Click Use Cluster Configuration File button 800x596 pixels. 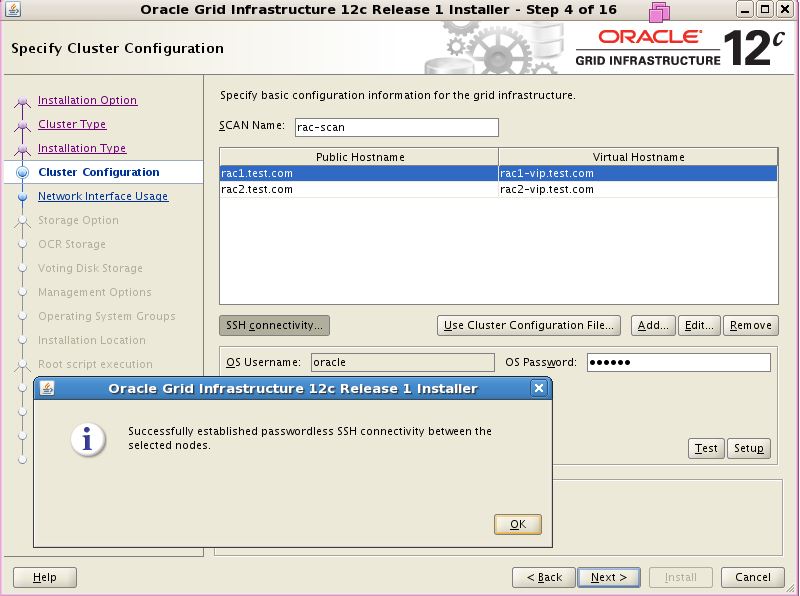pos(529,325)
